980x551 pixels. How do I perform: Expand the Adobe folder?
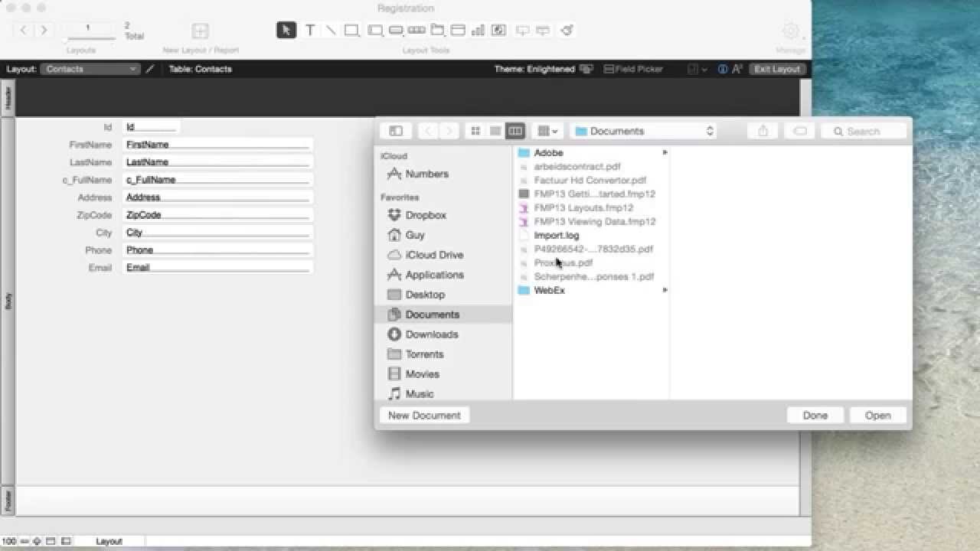(665, 153)
